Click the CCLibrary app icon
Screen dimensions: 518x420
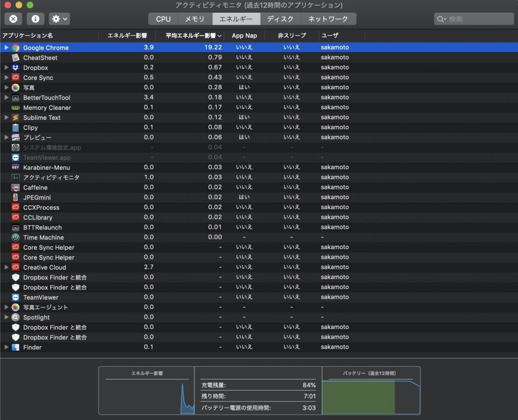(16, 217)
